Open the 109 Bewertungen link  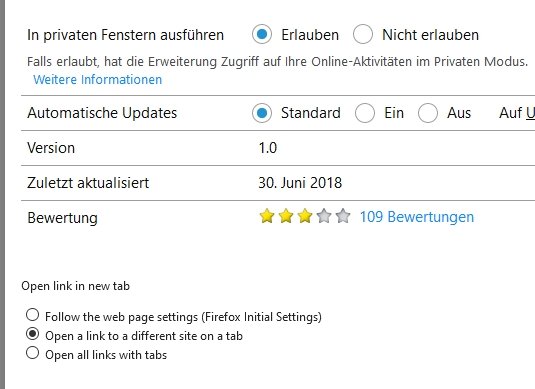[x=417, y=217]
